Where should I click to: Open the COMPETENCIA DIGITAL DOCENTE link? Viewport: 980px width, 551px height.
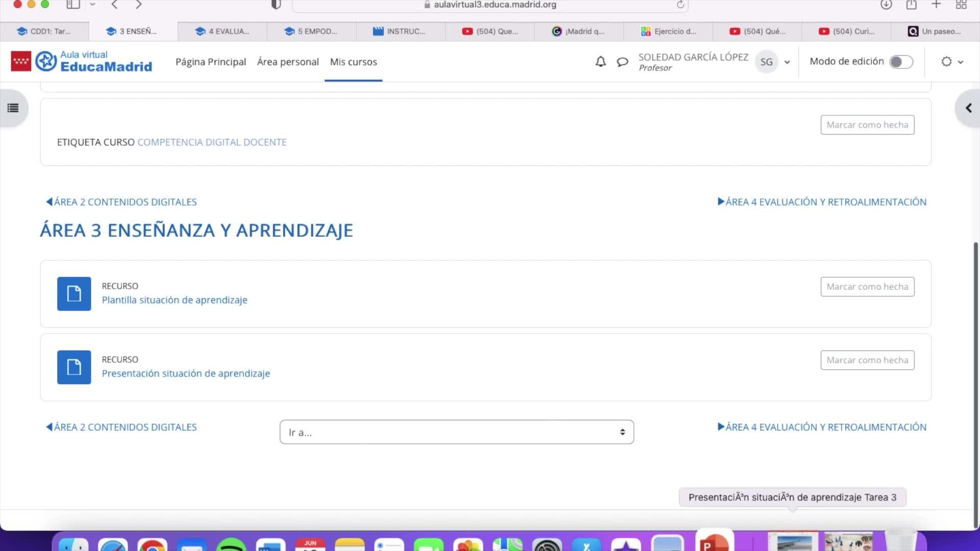pyautogui.click(x=212, y=142)
